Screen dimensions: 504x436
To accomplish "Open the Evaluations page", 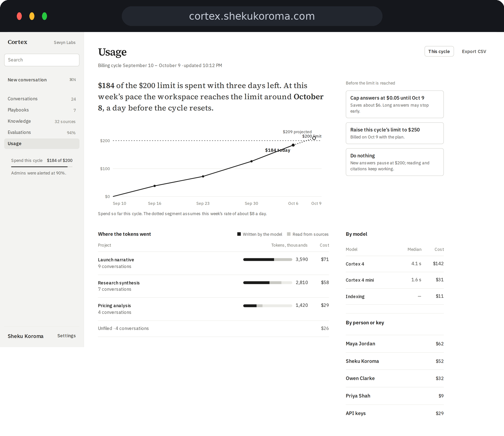I will tap(42, 133).
